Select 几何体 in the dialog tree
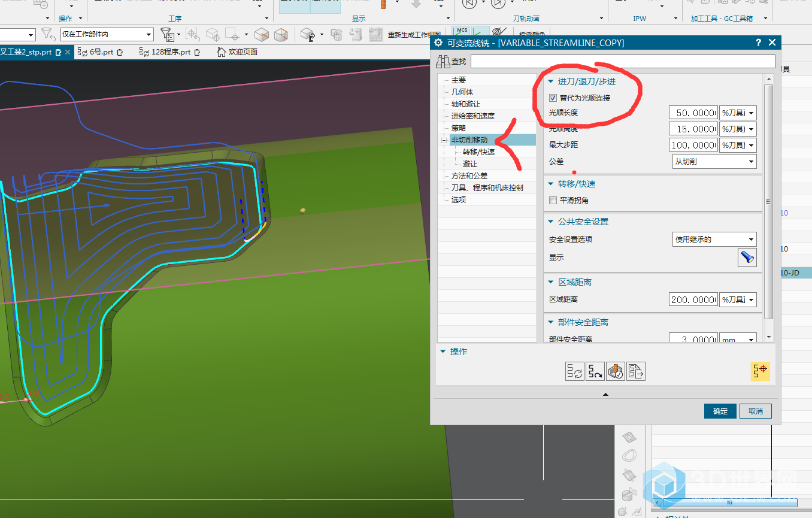The width and height of the screenshot is (812, 518). [462, 92]
